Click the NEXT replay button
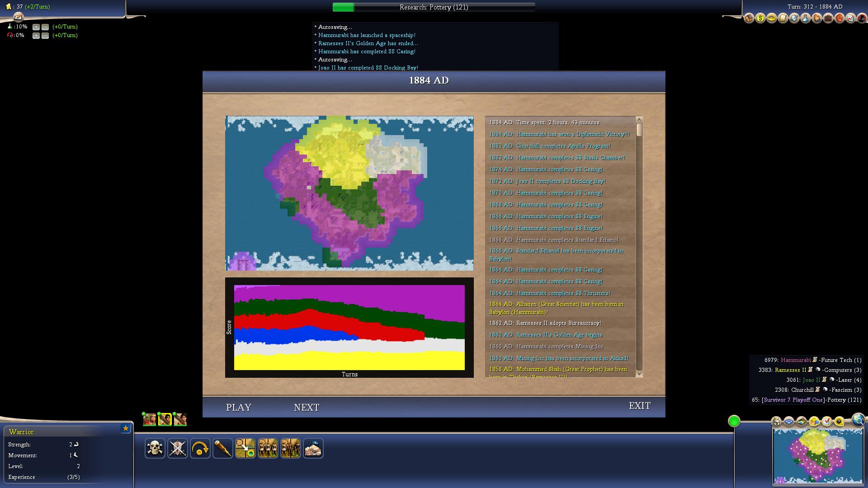868x488 pixels. (307, 407)
